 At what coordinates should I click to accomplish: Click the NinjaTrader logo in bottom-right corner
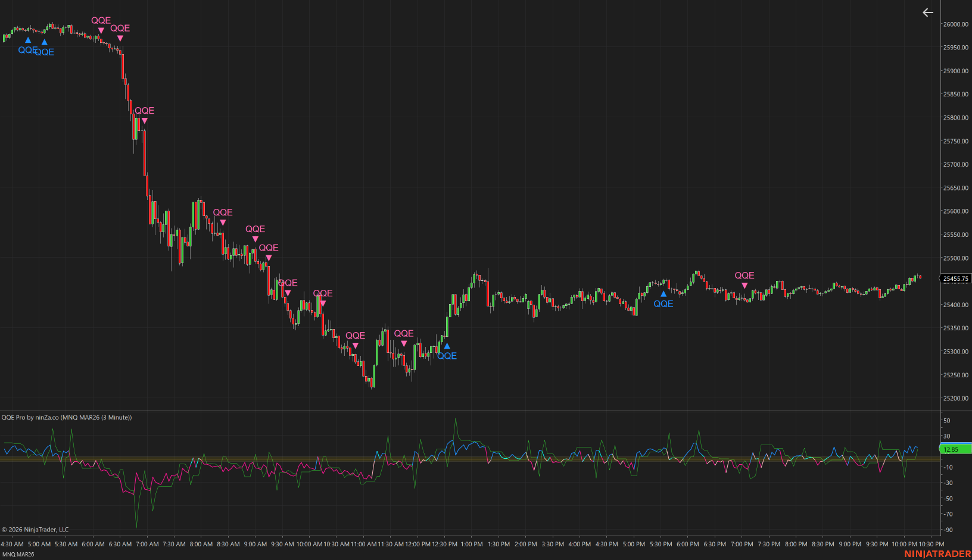click(937, 554)
